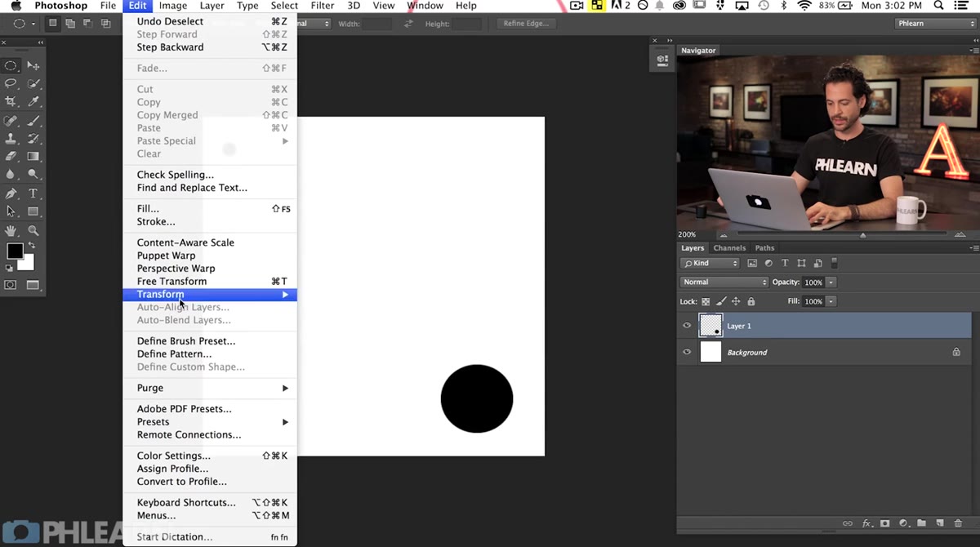Select the Quick Selection tool
980x547 pixels.
33,84
